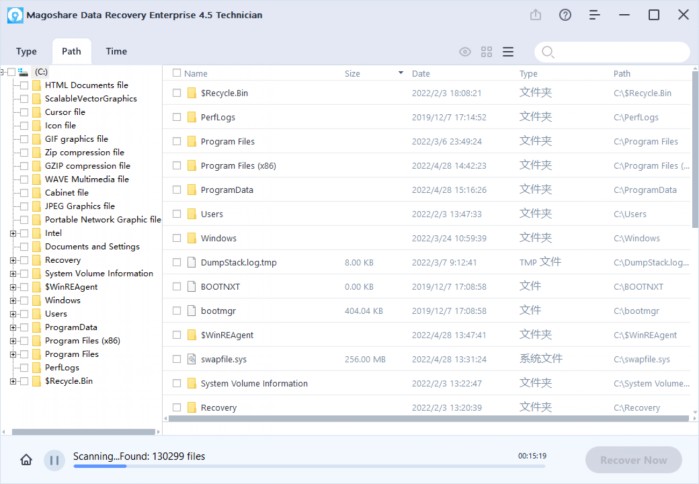Image resolution: width=699 pixels, height=484 pixels.
Task: Expand the $WinREAgent tree node
Action: pos(13,287)
